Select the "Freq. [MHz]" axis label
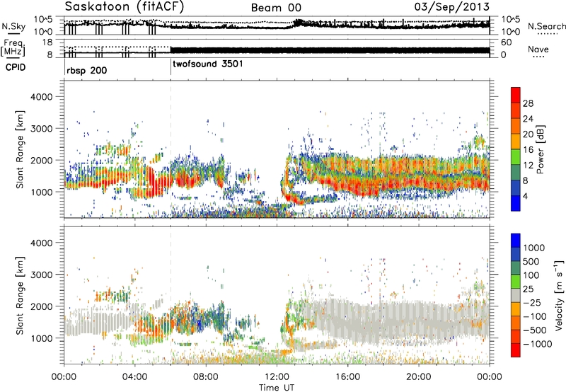Image resolution: width=566 pixels, height=392 pixels. (x=13, y=48)
